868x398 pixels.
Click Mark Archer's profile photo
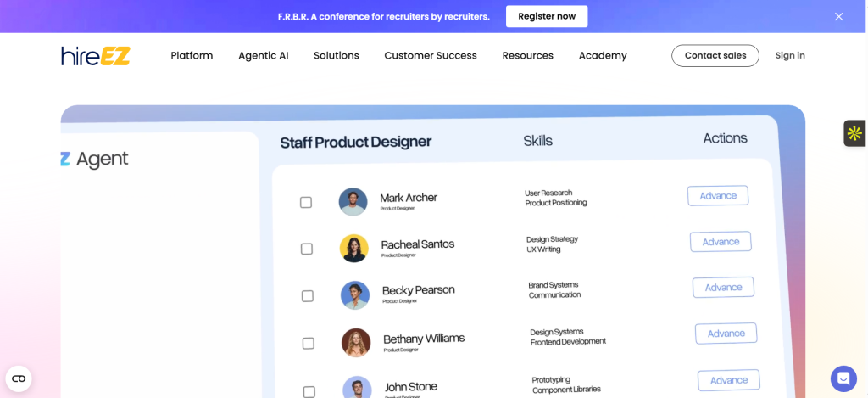(x=353, y=202)
